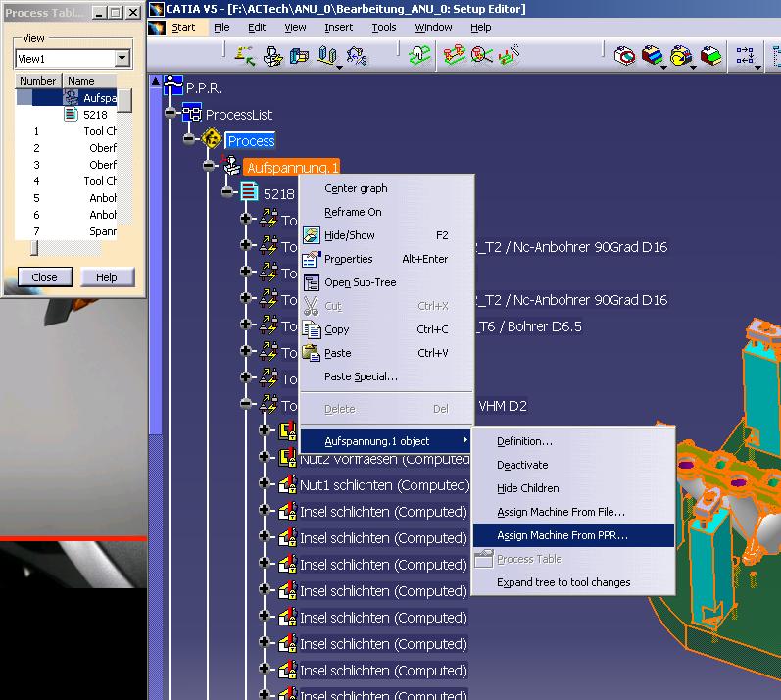Collapse the 5218 program node

(x=227, y=192)
